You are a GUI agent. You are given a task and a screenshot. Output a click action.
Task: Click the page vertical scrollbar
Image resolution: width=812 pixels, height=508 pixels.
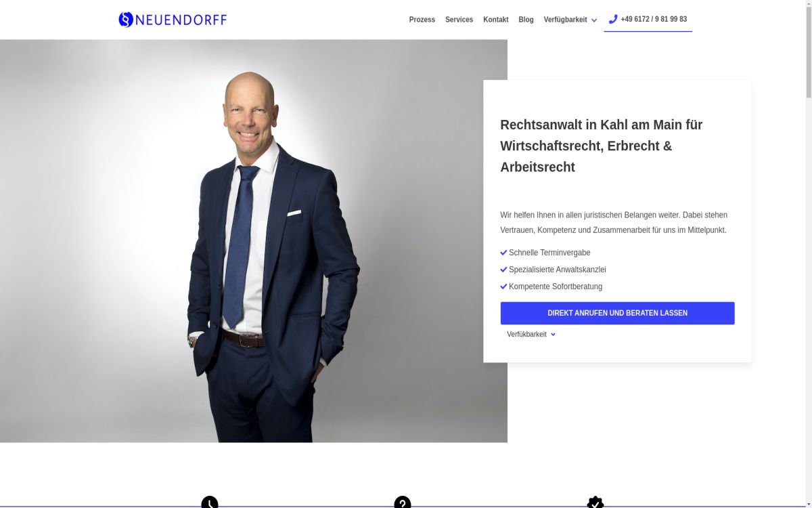click(x=809, y=254)
